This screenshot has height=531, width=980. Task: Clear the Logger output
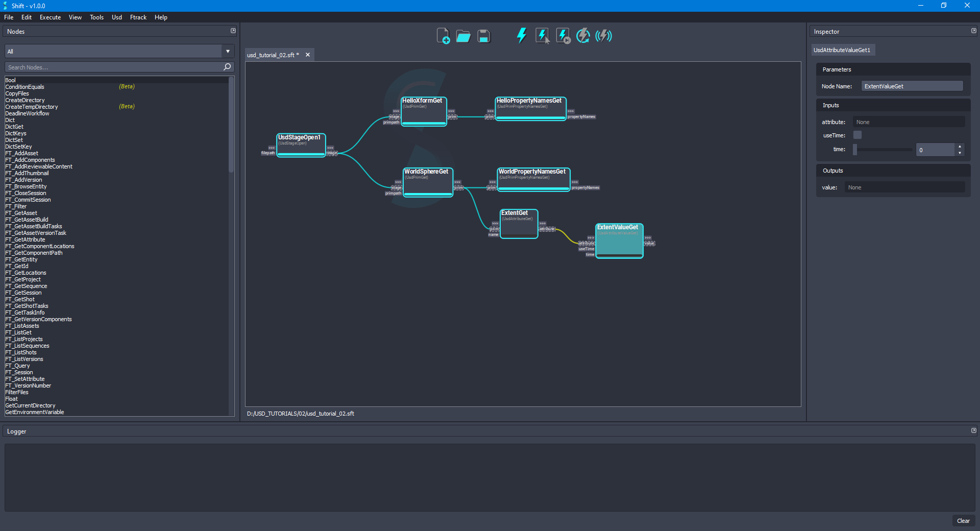tap(964, 521)
